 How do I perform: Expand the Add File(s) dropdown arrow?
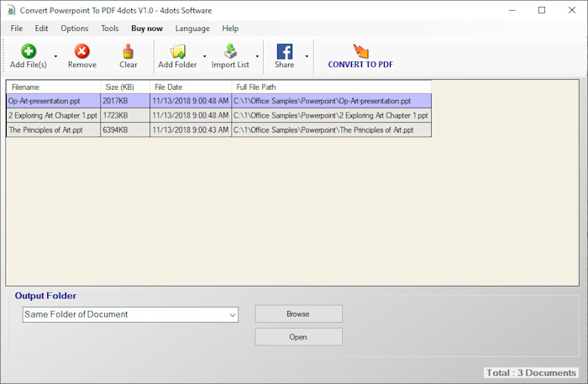tap(55, 56)
